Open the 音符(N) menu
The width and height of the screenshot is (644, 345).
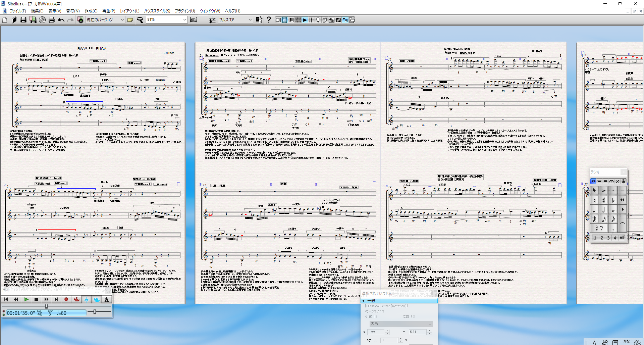pos(73,11)
